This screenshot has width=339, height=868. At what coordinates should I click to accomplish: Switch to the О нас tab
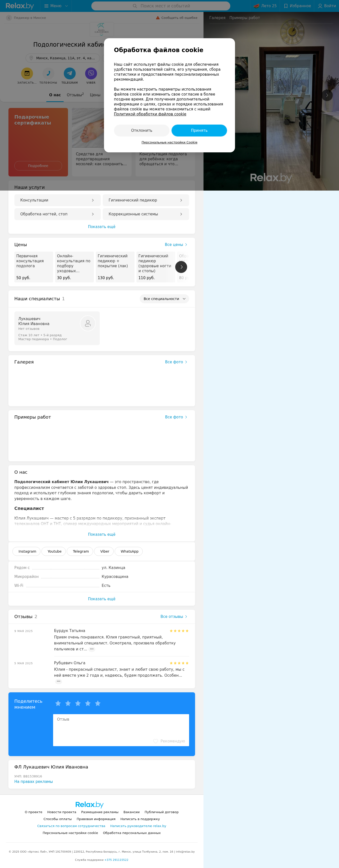(55, 95)
